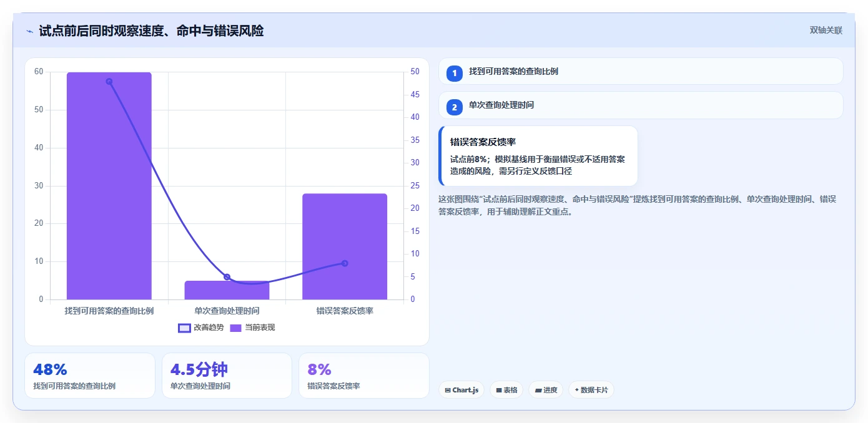Toggle the 改善趋势 legend item
This screenshot has height=423, width=868.
tap(200, 328)
